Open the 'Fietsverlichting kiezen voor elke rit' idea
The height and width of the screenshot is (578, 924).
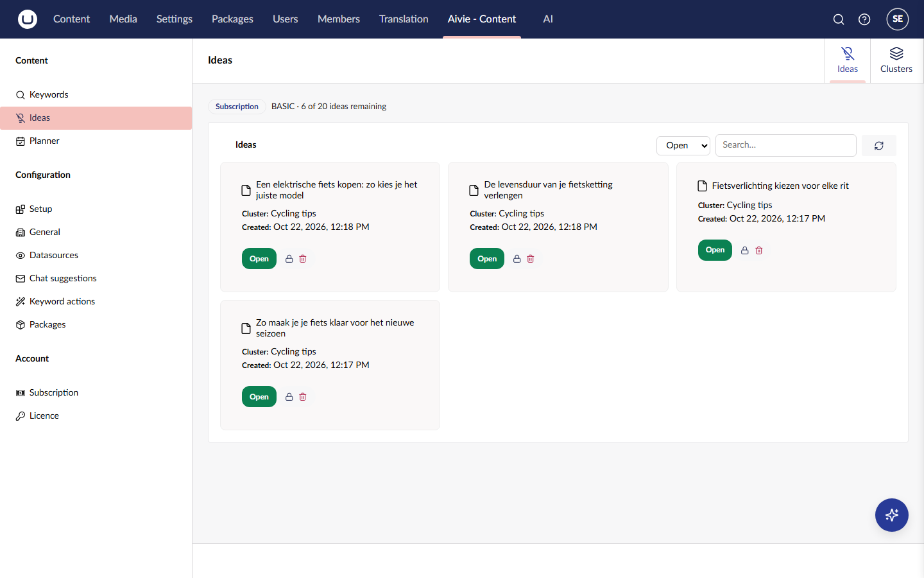pyautogui.click(x=715, y=250)
